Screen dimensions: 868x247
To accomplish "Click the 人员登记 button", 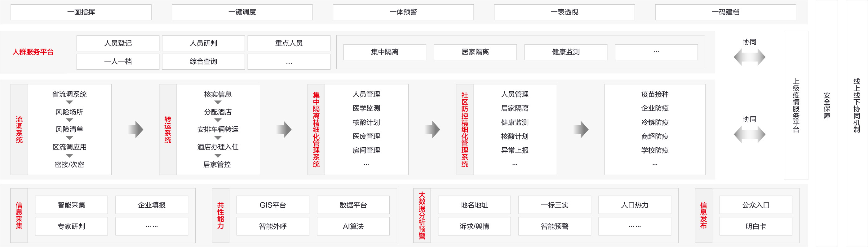I will pyautogui.click(x=118, y=43).
